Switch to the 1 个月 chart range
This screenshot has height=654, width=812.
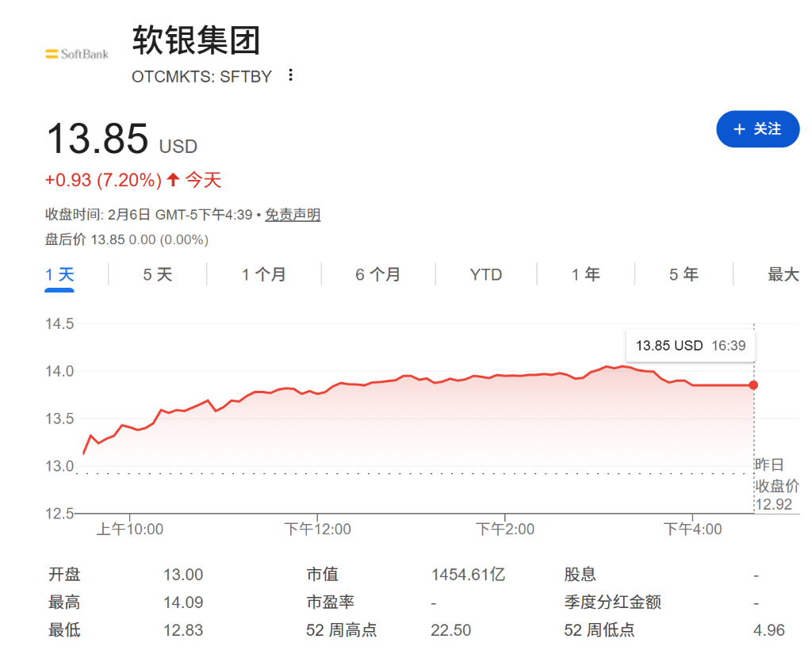click(263, 274)
